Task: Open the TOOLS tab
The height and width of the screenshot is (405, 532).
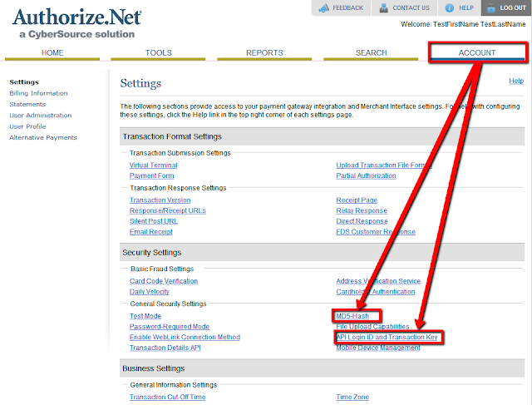Action: 159,53
